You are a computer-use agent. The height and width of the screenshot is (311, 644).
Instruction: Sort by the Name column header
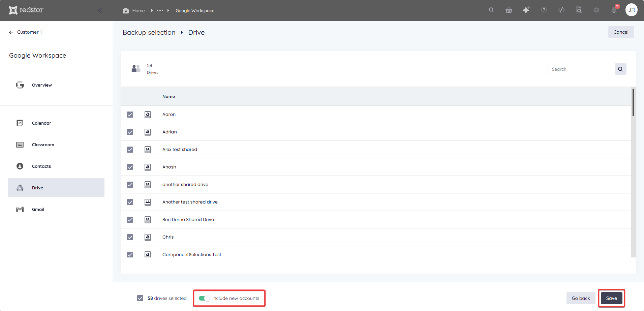point(169,96)
